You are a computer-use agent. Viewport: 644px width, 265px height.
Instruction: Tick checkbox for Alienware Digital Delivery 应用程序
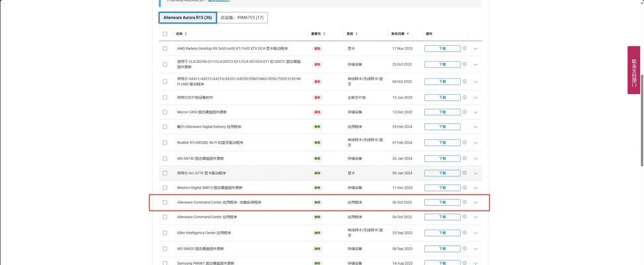165,127
